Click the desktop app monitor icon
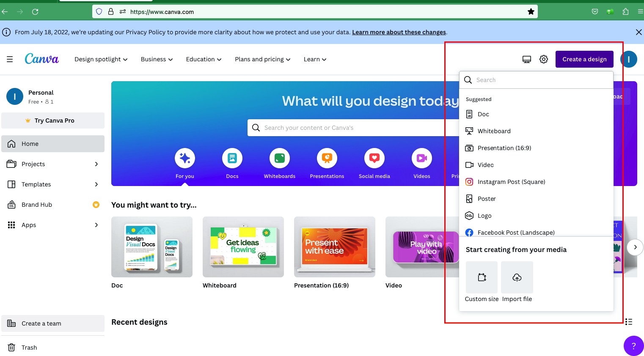Image resolution: width=644 pixels, height=356 pixels. coord(527,59)
